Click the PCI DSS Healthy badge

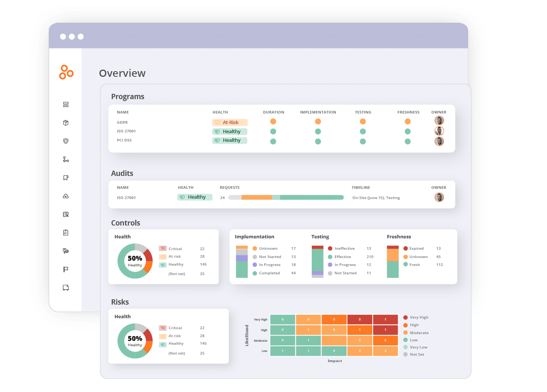coord(230,140)
